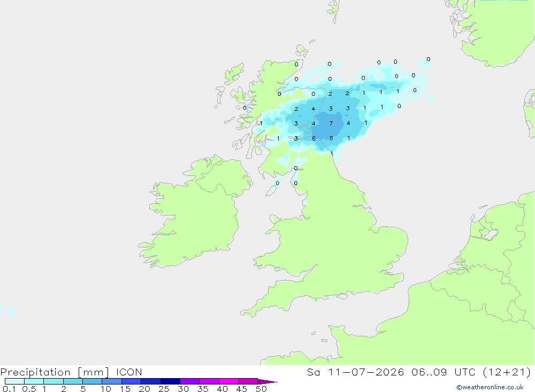Click the "25" legend scale label

click(x=164, y=389)
